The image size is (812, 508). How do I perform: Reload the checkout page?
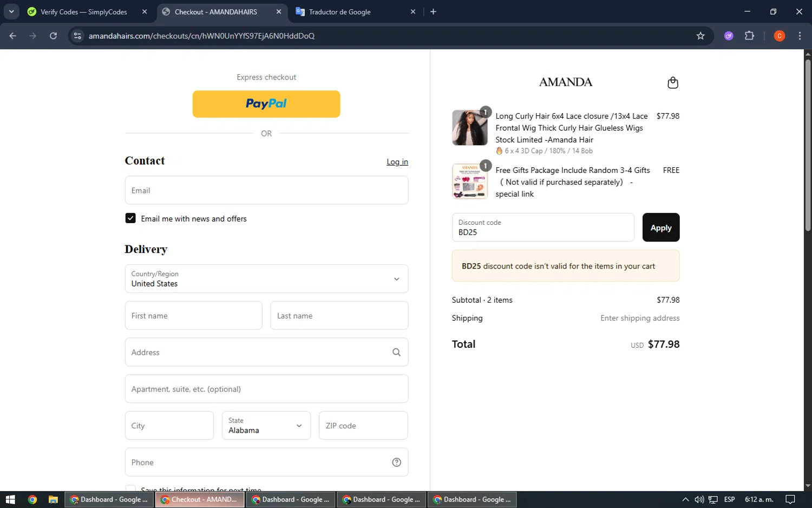pos(53,36)
